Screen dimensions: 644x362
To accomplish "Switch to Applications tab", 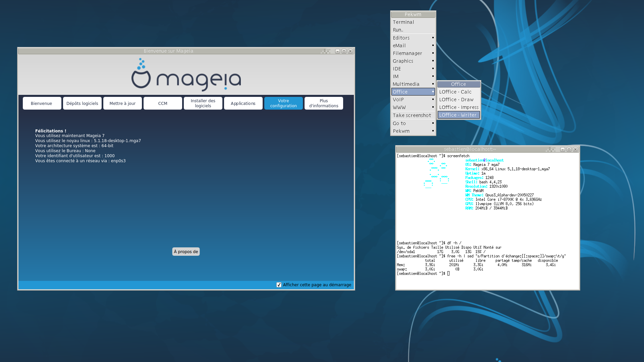I will pyautogui.click(x=243, y=103).
